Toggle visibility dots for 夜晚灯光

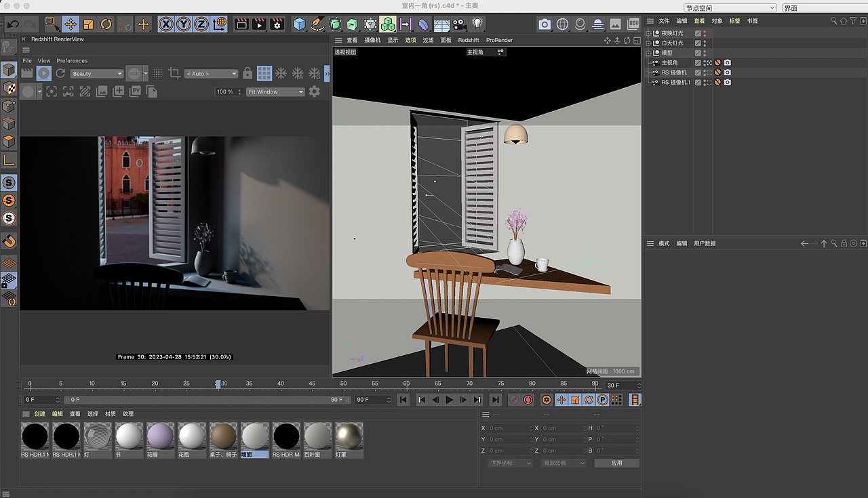tap(705, 33)
